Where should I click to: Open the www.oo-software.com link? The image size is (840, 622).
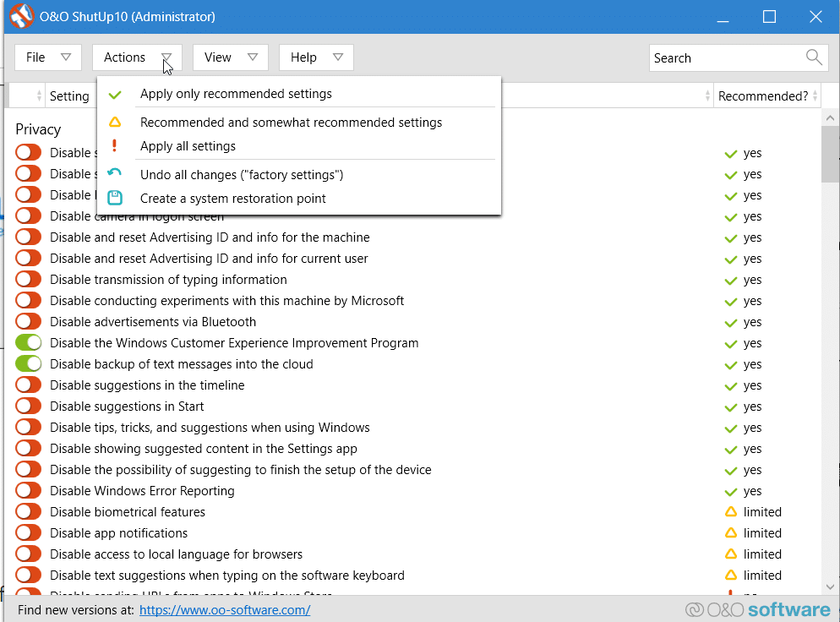click(224, 609)
